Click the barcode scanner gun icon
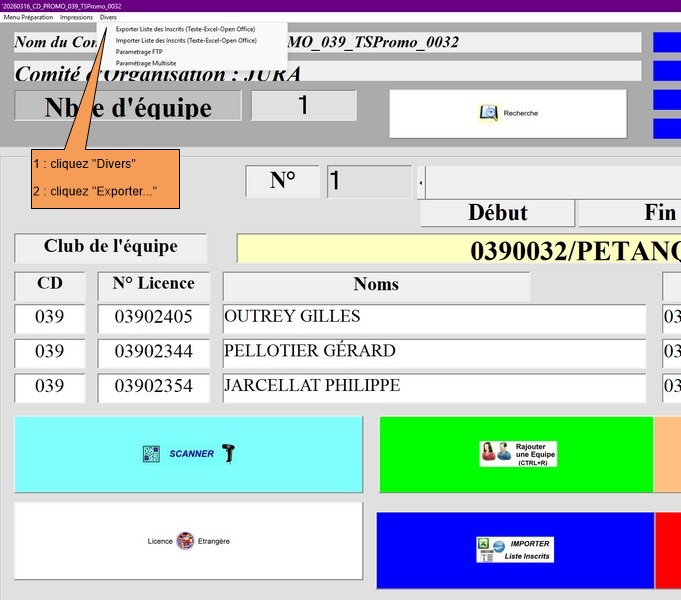Image resolution: width=681 pixels, height=600 pixels. (x=228, y=454)
